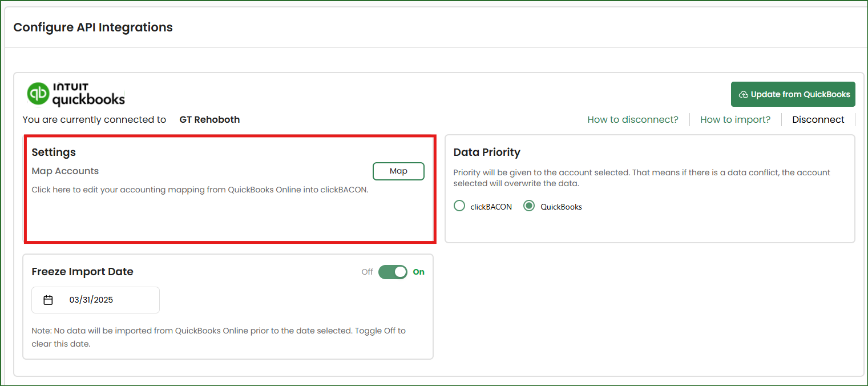Screen dimensions: 868x386
Task: Open How to import? link
Action: point(735,119)
